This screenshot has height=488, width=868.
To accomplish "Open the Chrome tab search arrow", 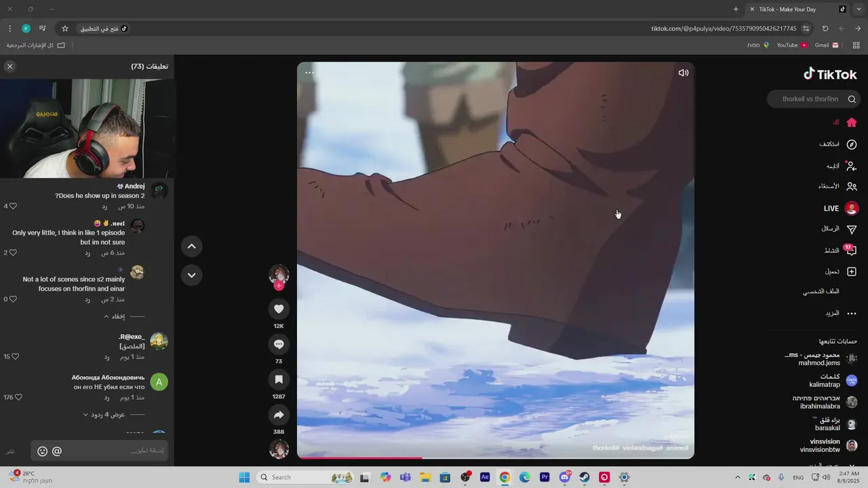I will (x=857, y=9).
